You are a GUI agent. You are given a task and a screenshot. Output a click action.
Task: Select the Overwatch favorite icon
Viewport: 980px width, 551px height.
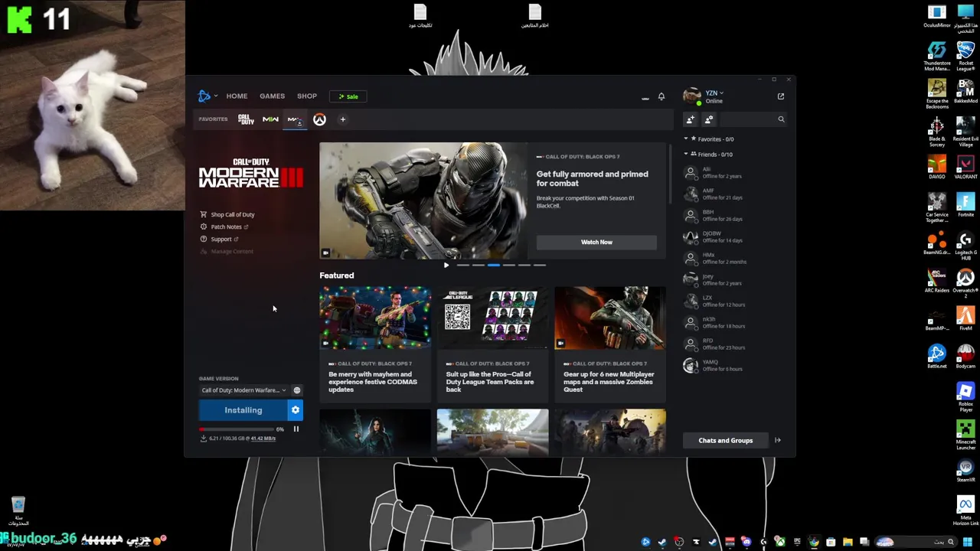click(x=319, y=119)
